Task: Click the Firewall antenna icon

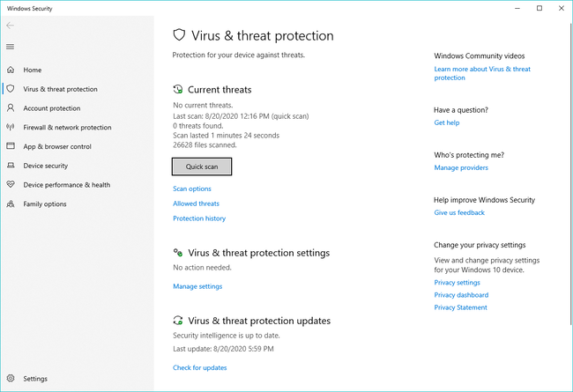Action: pyautogui.click(x=11, y=127)
